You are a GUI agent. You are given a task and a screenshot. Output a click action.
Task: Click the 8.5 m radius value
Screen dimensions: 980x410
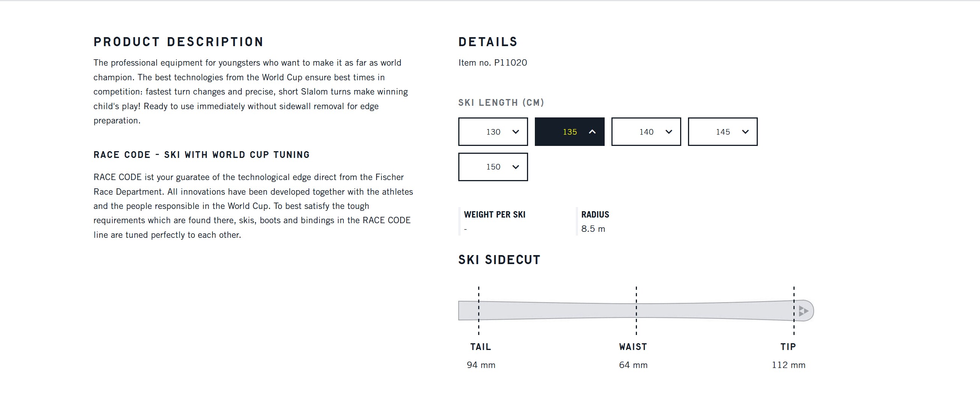[x=593, y=229]
